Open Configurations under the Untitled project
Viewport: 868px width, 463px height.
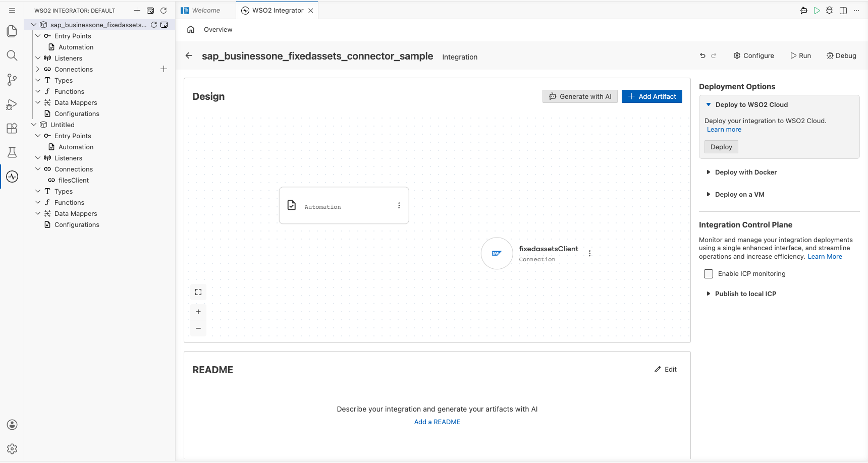pos(77,224)
